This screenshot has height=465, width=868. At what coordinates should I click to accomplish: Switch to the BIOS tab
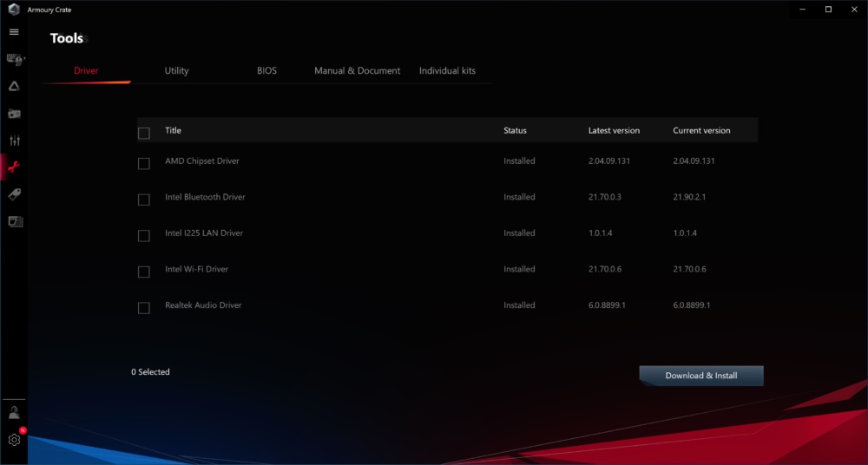266,71
